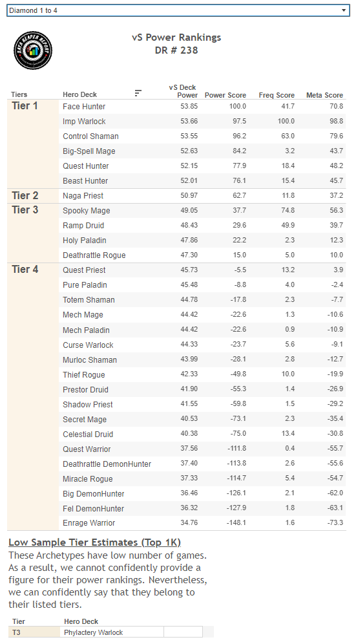This screenshot has width=358, height=644.
Task: Click the Meta Score column header
Action: (324, 95)
